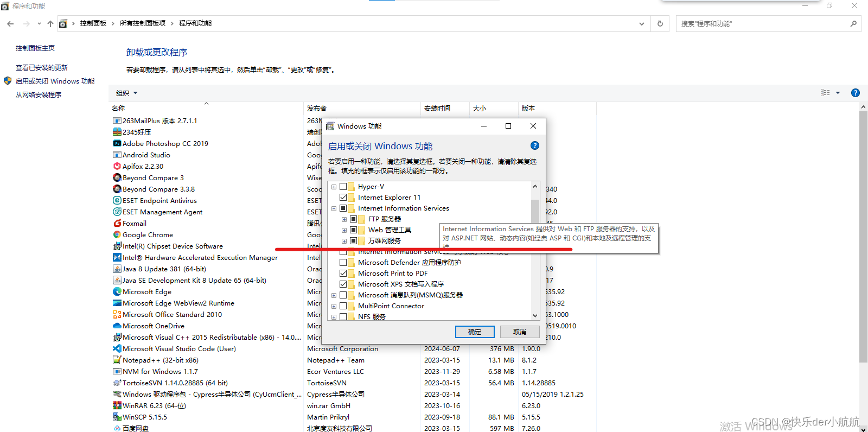Image resolution: width=868 pixels, height=432 pixels.
Task: Click the Visual Studio Code icon
Action: (117, 348)
